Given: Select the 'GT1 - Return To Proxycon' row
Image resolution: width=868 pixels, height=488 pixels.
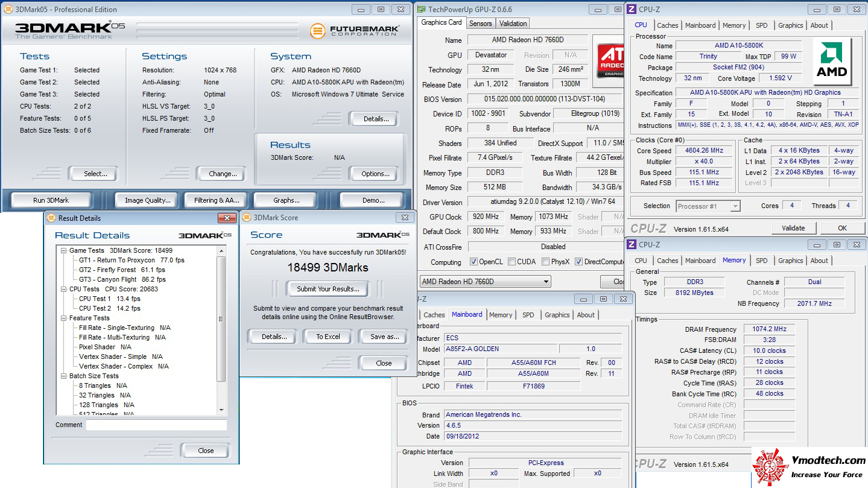Looking at the screenshot, I should coord(131,260).
